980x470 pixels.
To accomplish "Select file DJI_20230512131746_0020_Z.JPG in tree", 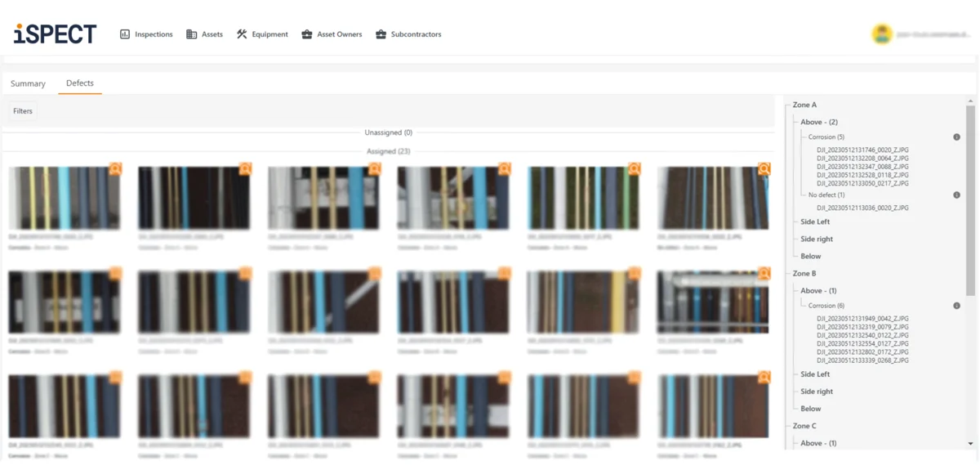I will pyautogui.click(x=862, y=150).
